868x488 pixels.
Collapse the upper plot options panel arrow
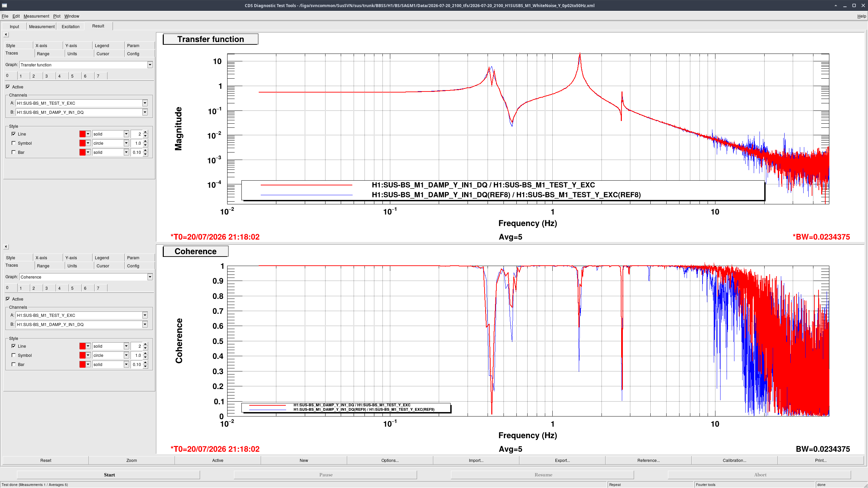point(6,35)
